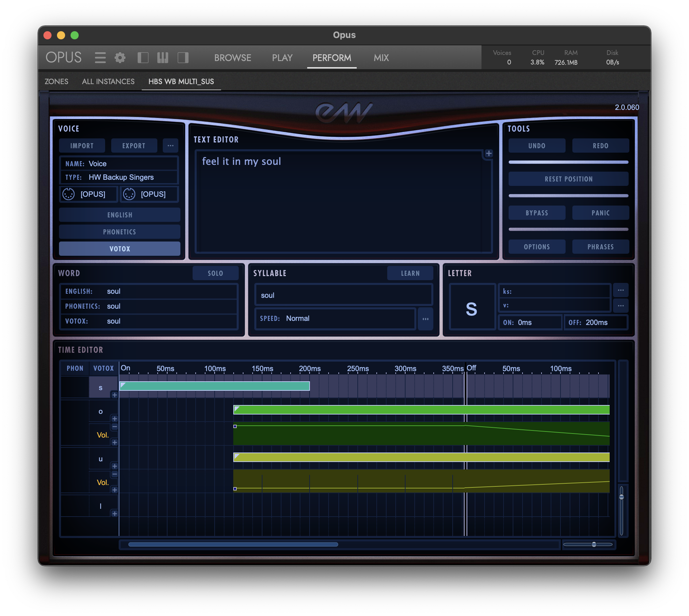The height and width of the screenshot is (616, 689).
Task: Enable Votox mode in Voice panel
Action: (x=119, y=249)
